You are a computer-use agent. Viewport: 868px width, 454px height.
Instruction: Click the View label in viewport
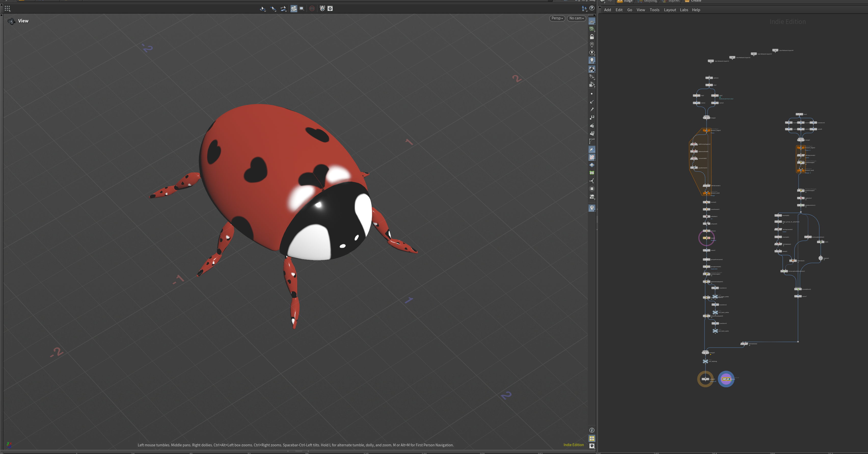[x=23, y=21]
